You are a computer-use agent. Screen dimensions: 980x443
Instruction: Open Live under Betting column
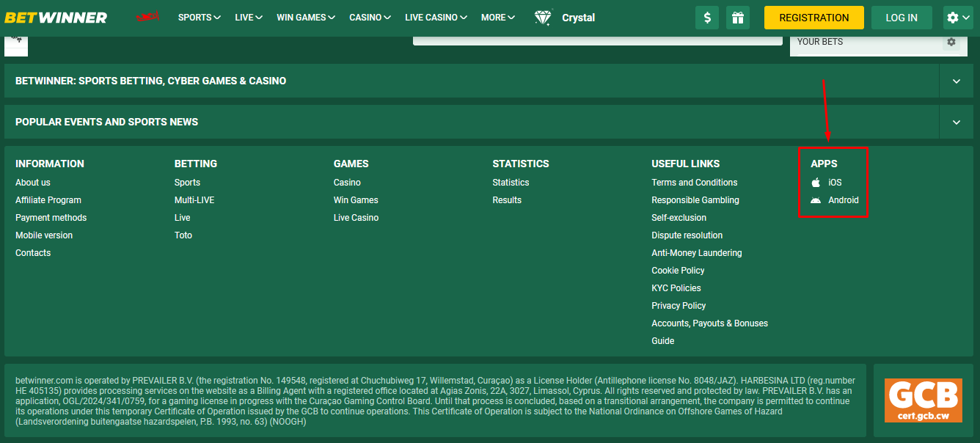[x=183, y=218]
